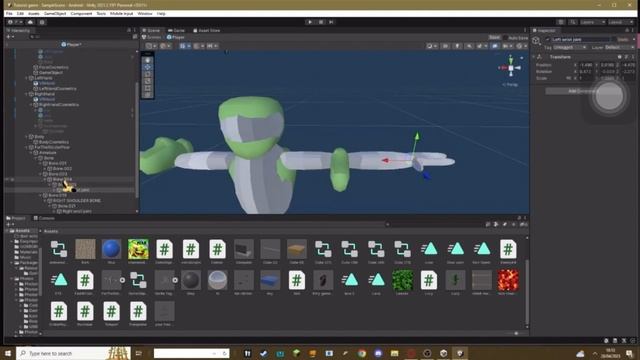The width and height of the screenshot is (640, 360).
Task: Open Transform component three-dot menu
Action: pyautogui.click(x=633, y=57)
